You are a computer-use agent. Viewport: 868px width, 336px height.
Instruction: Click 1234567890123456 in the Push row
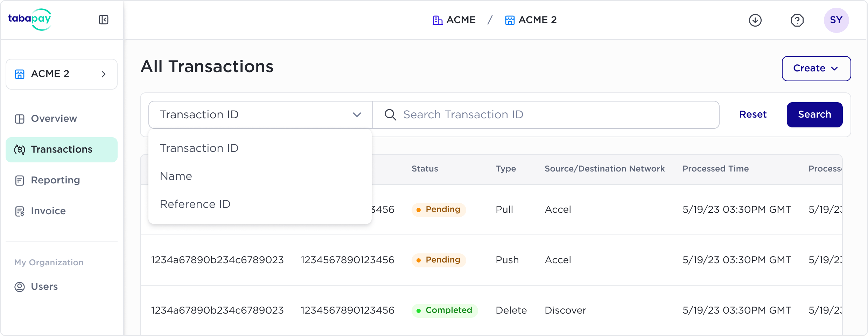(x=348, y=260)
